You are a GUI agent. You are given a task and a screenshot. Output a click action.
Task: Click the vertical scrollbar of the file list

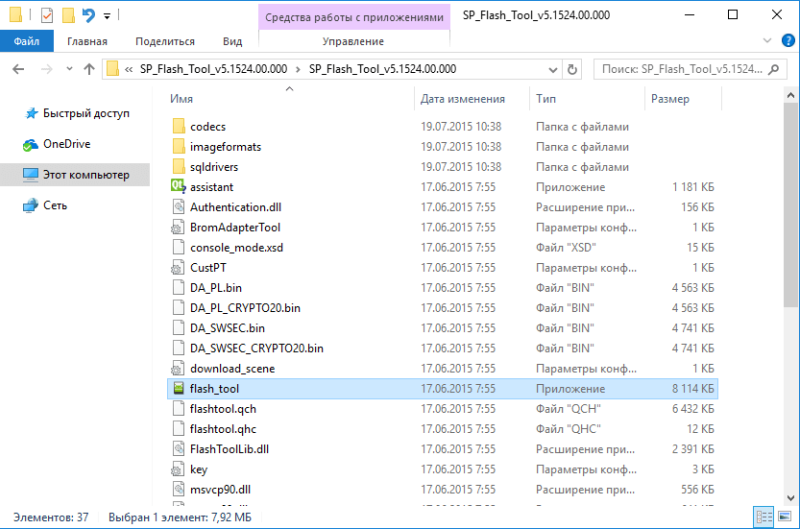pyautogui.click(x=791, y=300)
